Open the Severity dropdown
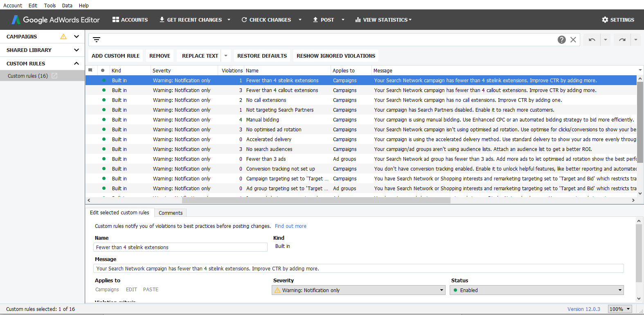This screenshot has height=315, width=644. click(x=358, y=290)
